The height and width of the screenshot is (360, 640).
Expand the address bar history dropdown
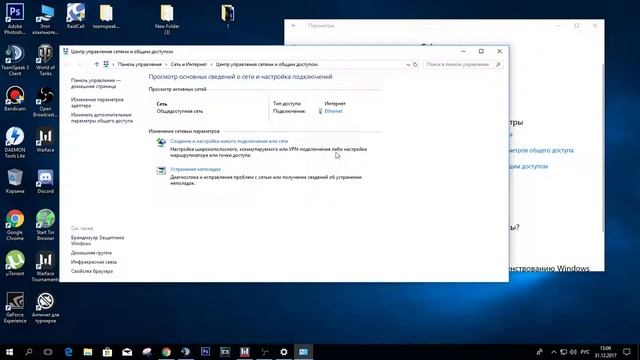click(x=408, y=64)
